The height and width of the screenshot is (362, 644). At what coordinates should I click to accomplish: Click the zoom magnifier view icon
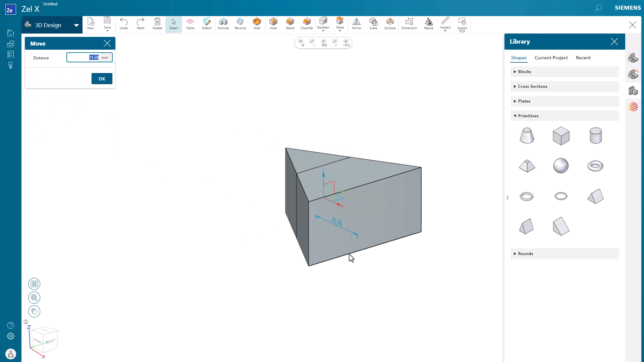(34, 298)
